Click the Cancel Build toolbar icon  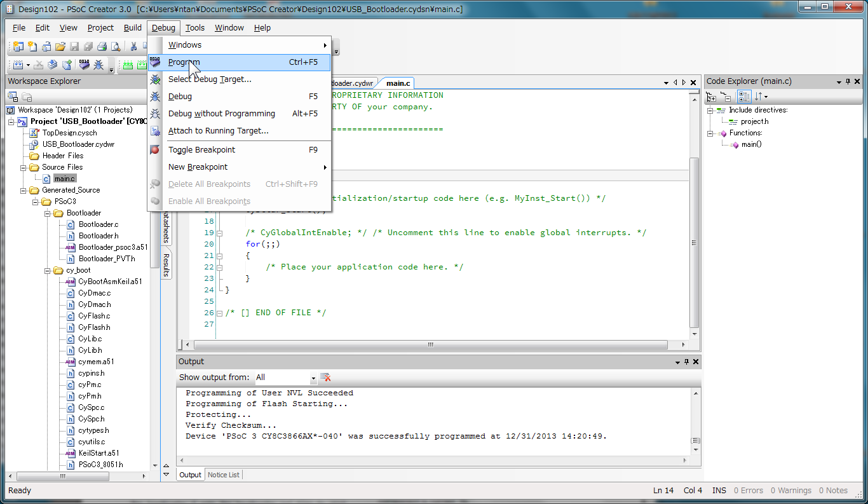[38, 65]
